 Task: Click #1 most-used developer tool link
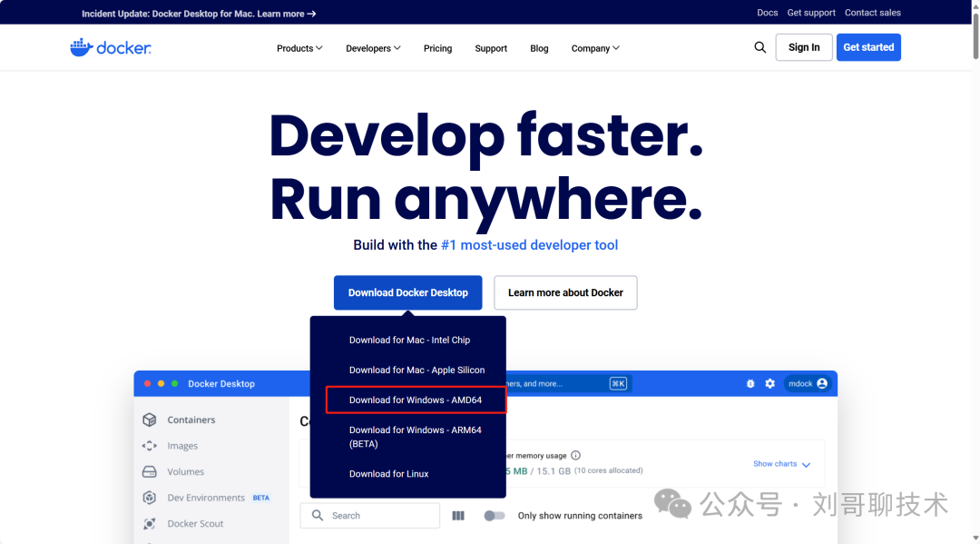[529, 245]
